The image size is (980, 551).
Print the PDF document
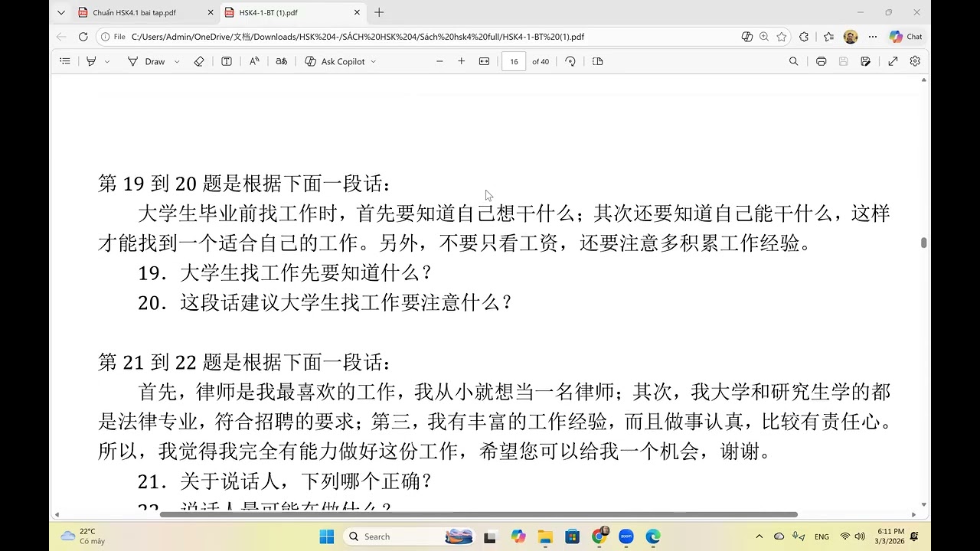(x=822, y=61)
